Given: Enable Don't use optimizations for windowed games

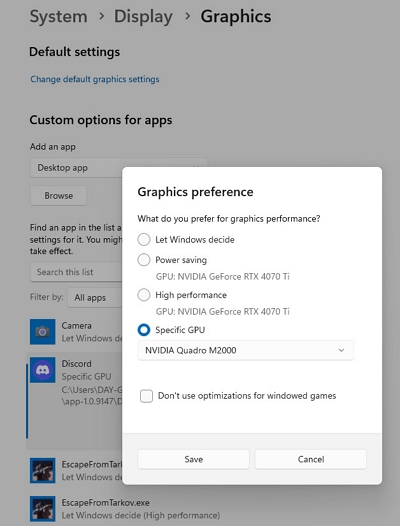Looking at the screenshot, I should (x=147, y=396).
